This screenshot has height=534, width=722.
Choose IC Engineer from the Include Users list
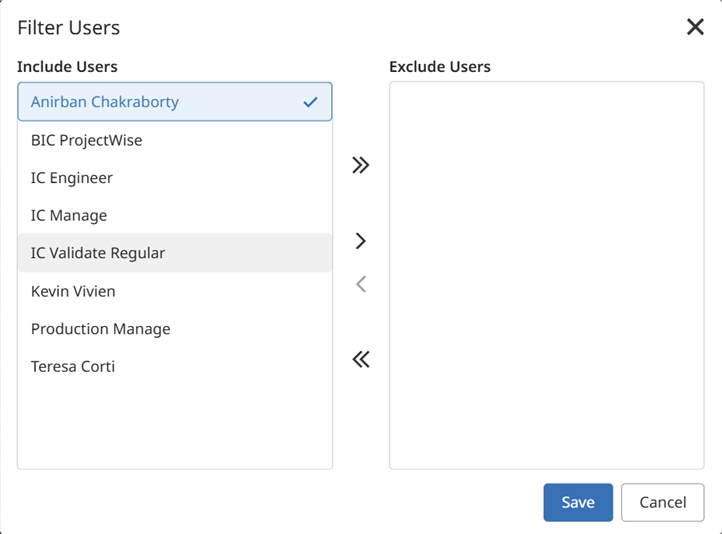[x=72, y=178]
